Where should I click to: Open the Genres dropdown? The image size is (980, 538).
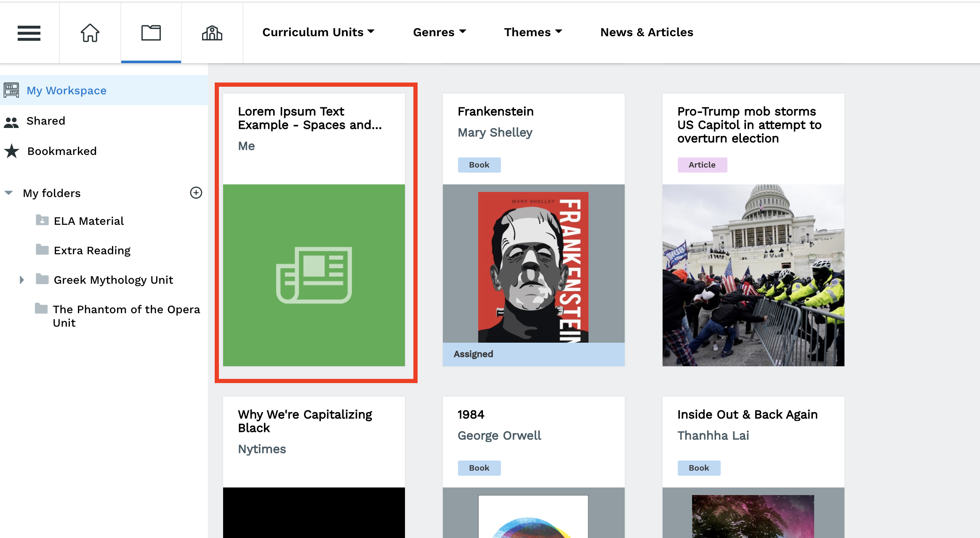coord(439,32)
